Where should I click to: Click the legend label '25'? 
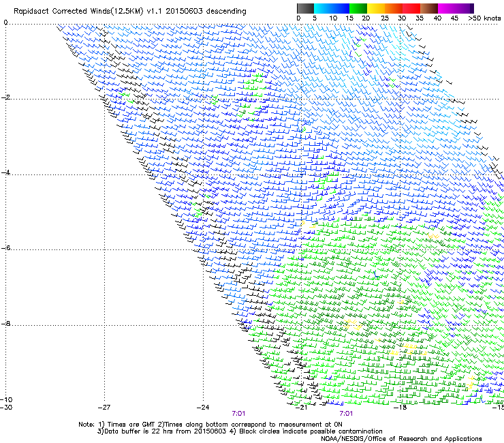coord(385,18)
